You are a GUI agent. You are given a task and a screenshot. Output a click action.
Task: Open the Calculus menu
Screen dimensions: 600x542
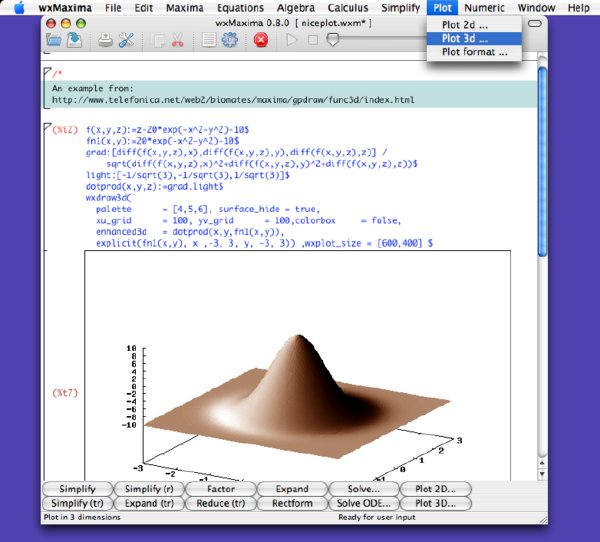pos(348,8)
